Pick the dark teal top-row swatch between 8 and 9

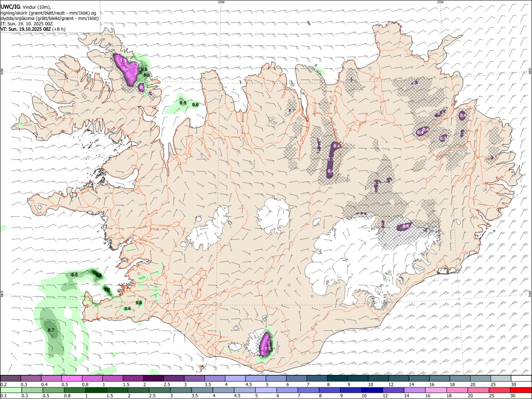pos(337,379)
